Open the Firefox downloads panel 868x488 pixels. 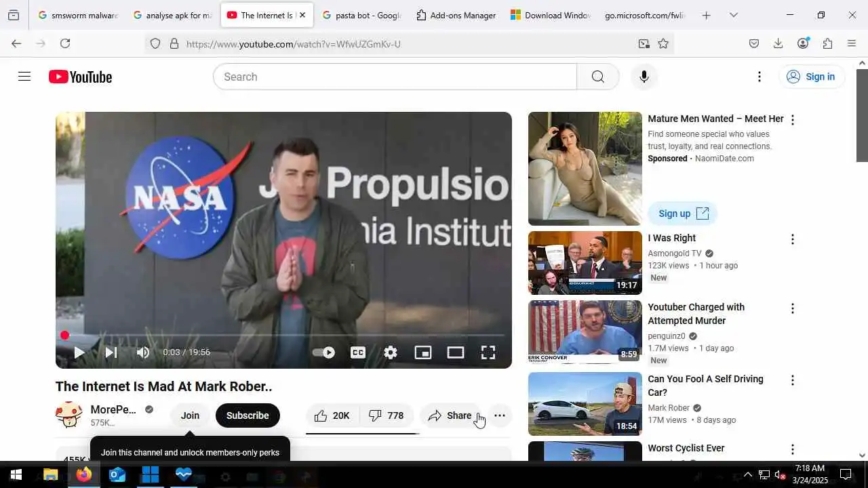click(778, 43)
